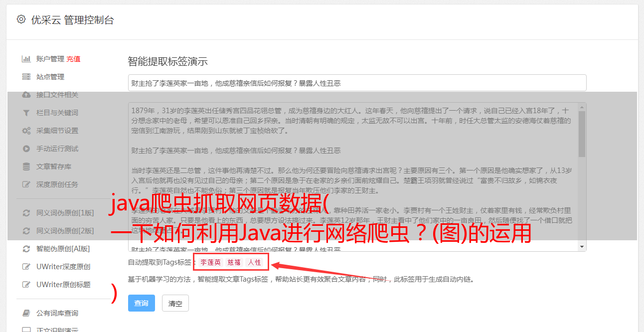This screenshot has width=644, height=332.
Task: Click the gears icon for 采集细节设置
Action: click(x=26, y=131)
